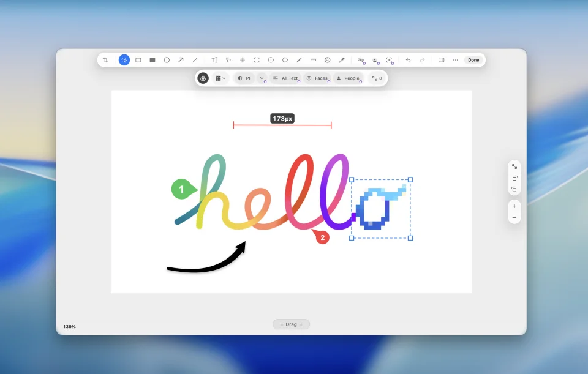Toggle the PII redaction option
Viewport: 588px width, 374px height.
click(x=244, y=78)
